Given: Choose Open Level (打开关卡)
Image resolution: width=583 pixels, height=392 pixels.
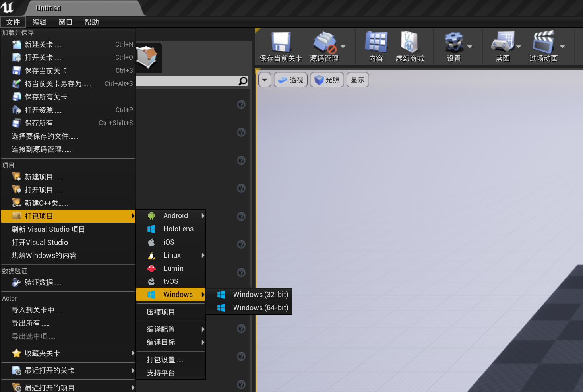Looking at the screenshot, I should [x=68, y=58].
